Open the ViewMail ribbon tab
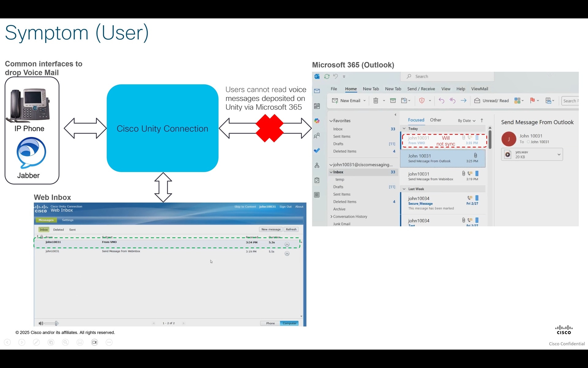This screenshot has width=588, height=368. pyautogui.click(x=479, y=89)
